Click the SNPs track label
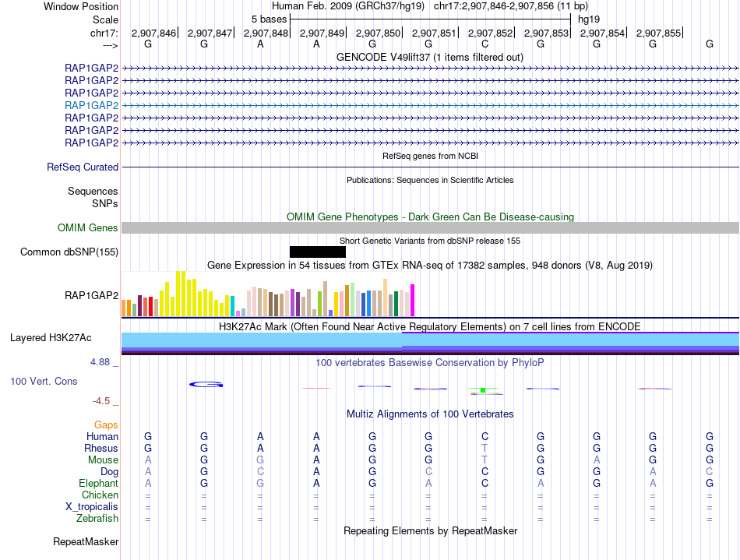This screenshot has height=560, width=740. tap(105, 203)
